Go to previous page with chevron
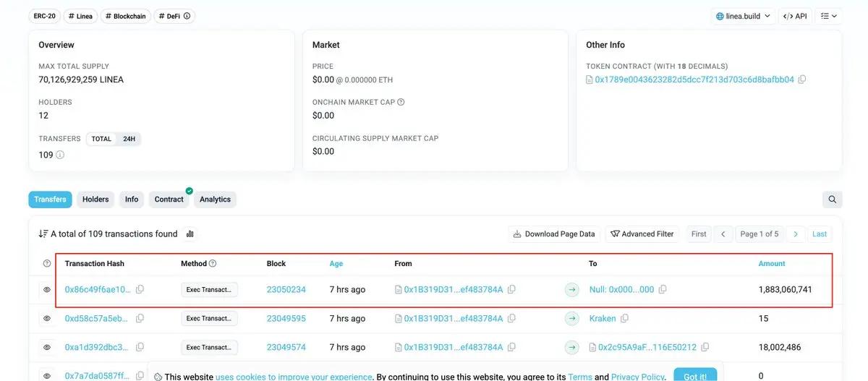 pos(723,234)
